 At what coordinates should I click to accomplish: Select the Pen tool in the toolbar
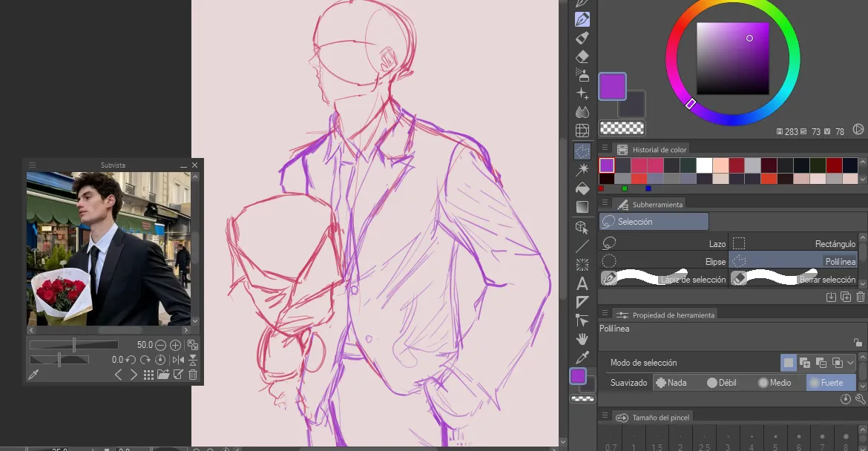tap(582, 19)
